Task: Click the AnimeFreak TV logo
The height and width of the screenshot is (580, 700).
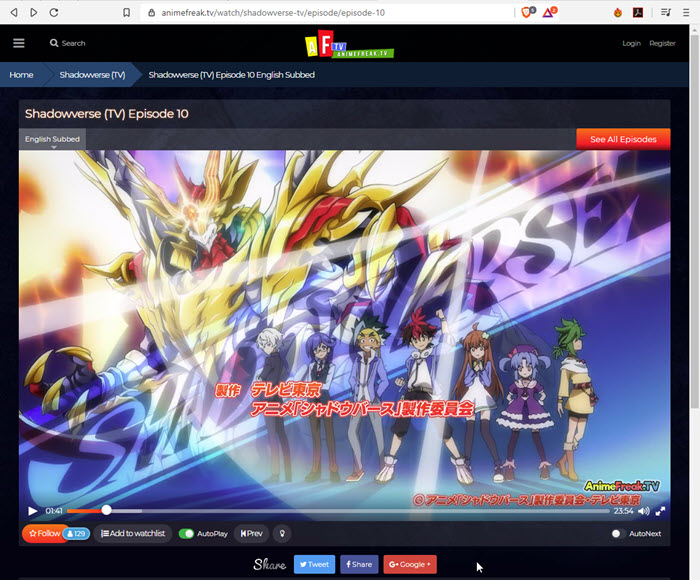Action: coord(349,44)
